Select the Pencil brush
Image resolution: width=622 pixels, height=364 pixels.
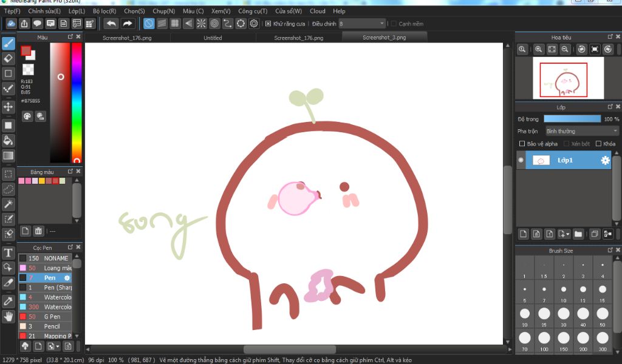coord(45,326)
